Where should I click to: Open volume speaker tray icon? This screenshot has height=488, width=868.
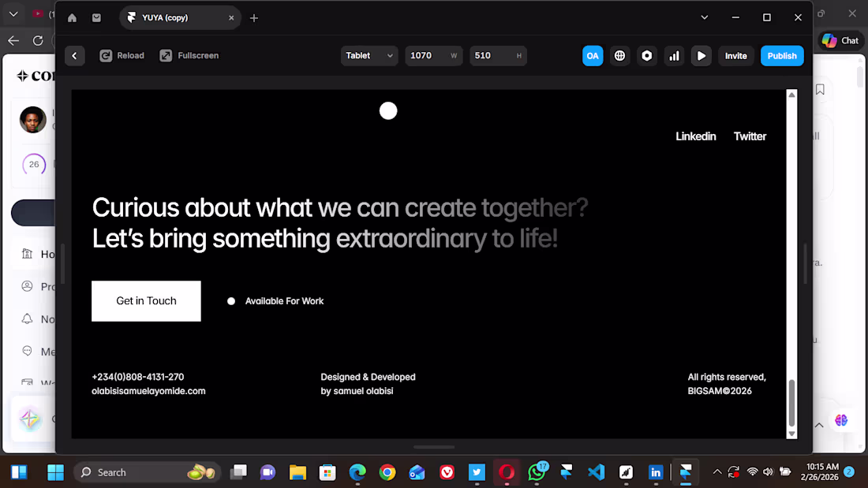pos(768,472)
